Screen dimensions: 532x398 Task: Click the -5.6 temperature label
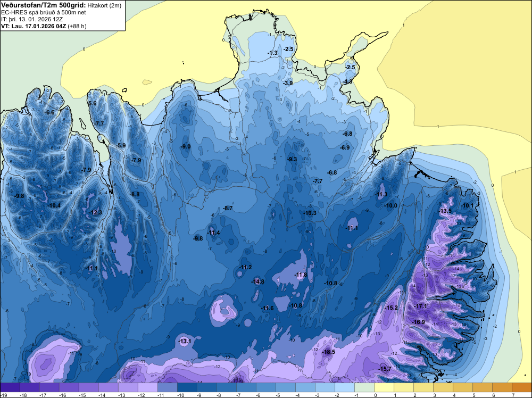tap(92, 103)
